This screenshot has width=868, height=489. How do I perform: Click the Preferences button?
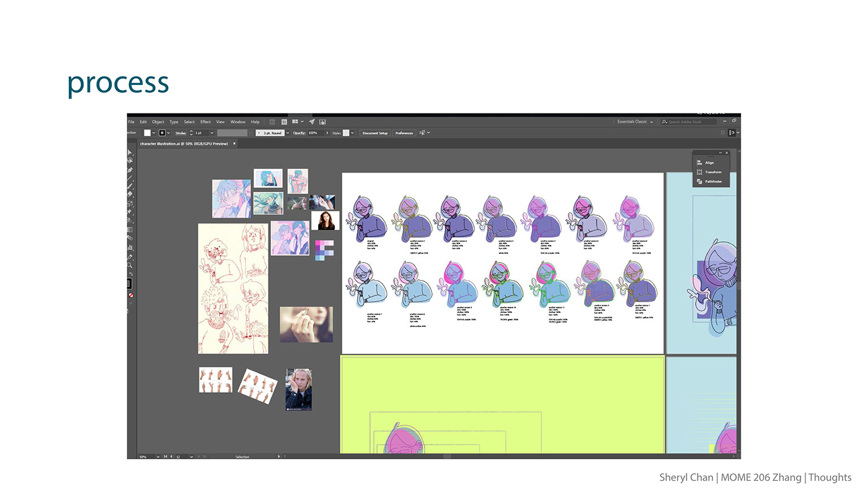[x=404, y=133]
